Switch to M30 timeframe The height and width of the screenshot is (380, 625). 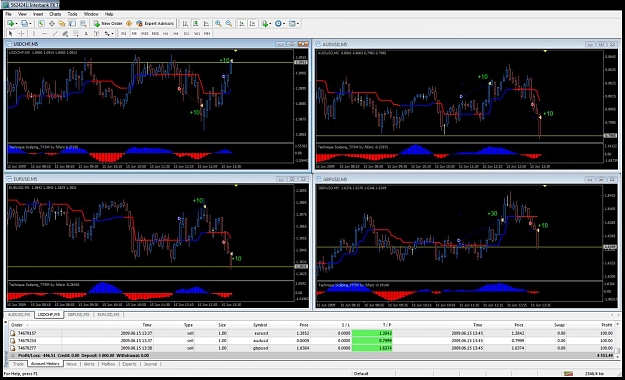(155, 34)
